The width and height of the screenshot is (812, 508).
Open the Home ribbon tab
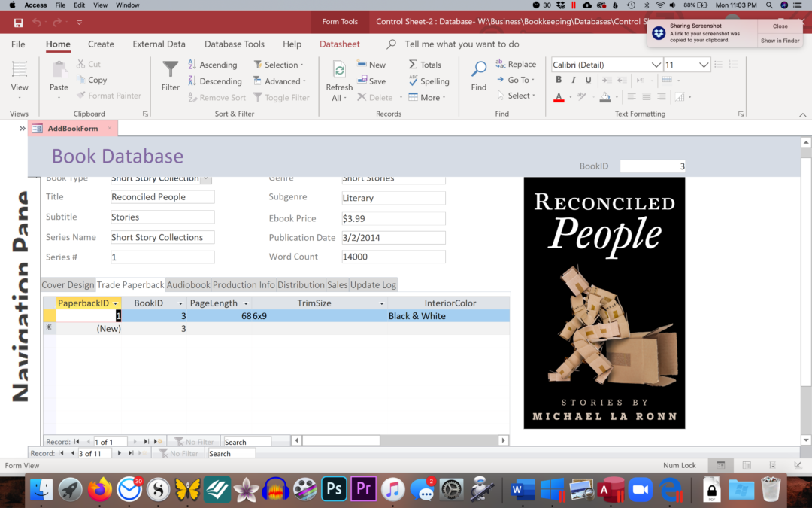tap(58, 44)
